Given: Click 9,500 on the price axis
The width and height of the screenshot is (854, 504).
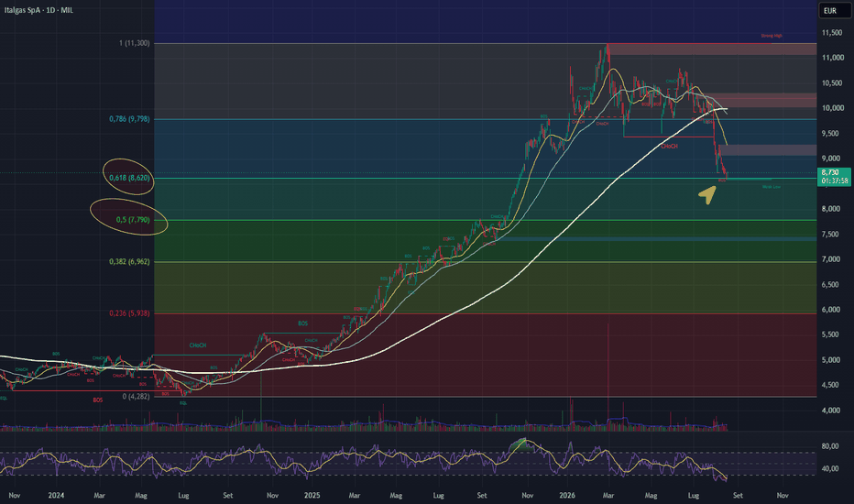Looking at the screenshot, I should point(830,133).
